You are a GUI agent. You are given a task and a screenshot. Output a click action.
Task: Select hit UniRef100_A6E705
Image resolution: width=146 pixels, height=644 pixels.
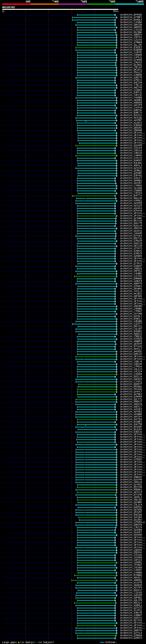pos(131,88)
